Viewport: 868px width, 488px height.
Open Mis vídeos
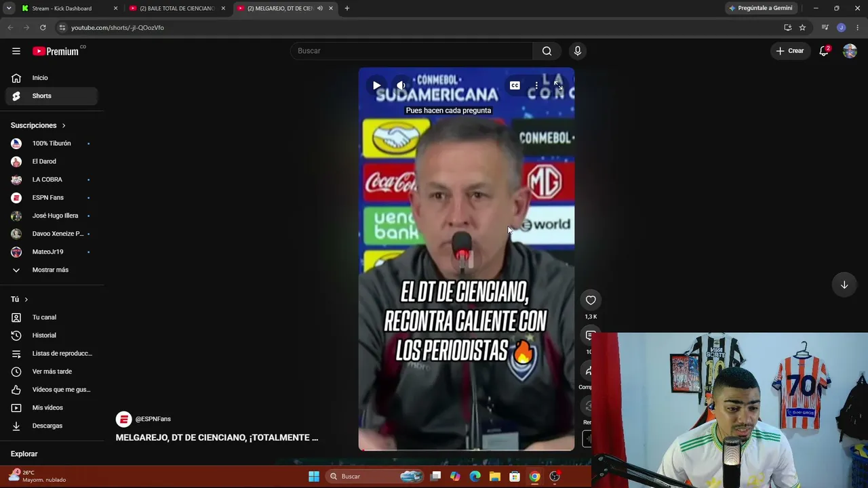[x=52, y=407]
